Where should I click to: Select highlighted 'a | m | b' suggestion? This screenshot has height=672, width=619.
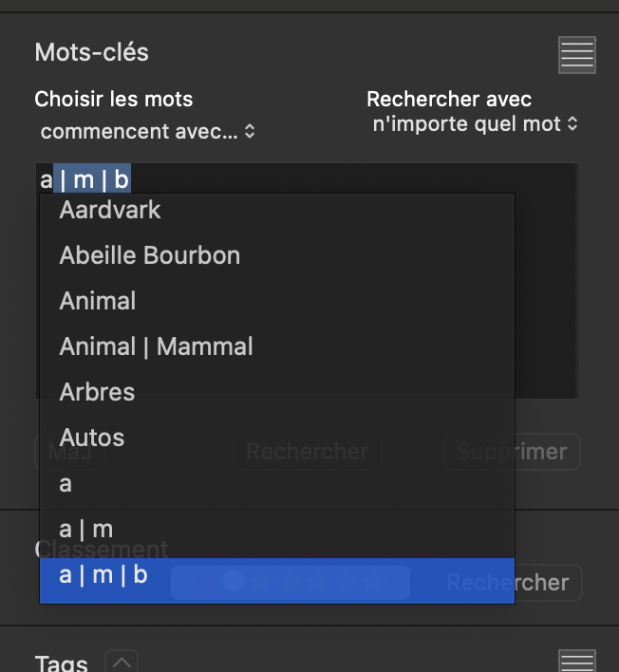point(103,574)
